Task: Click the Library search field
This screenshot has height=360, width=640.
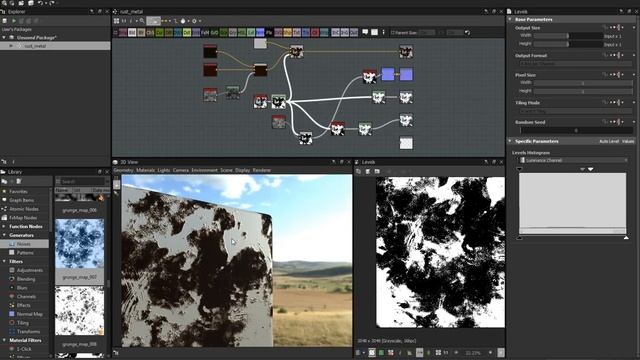Action: (83, 181)
